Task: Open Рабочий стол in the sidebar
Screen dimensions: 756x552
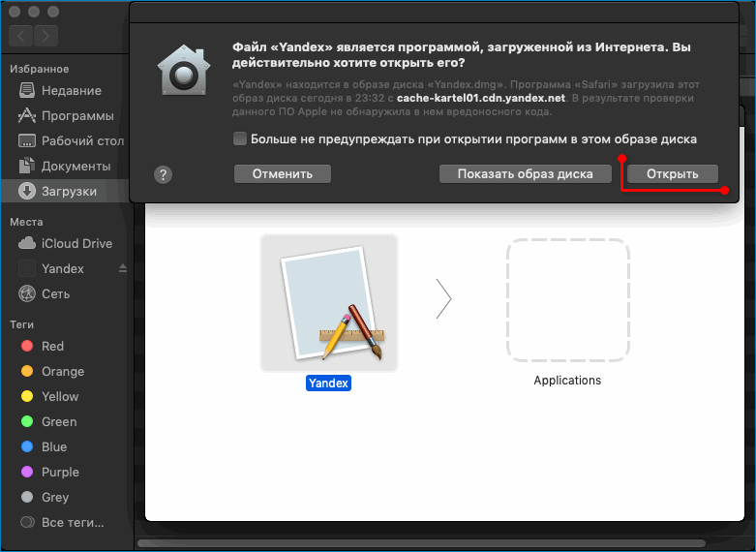Action: (x=66, y=140)
